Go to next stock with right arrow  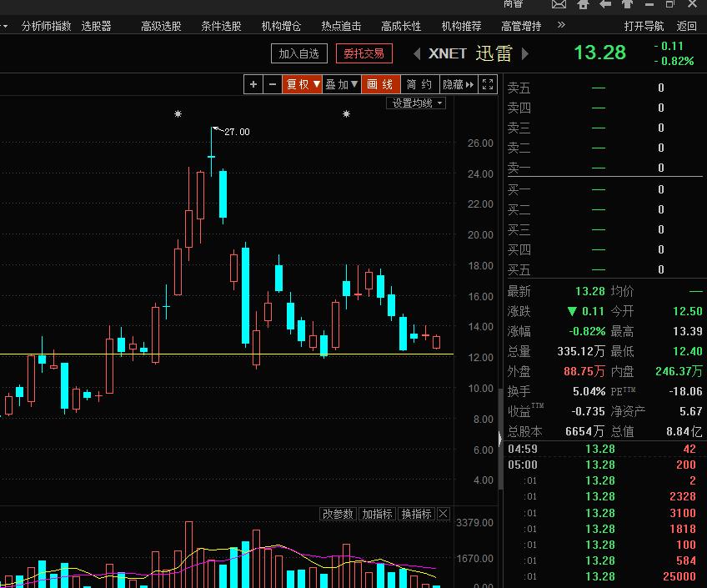pos(525,54)
